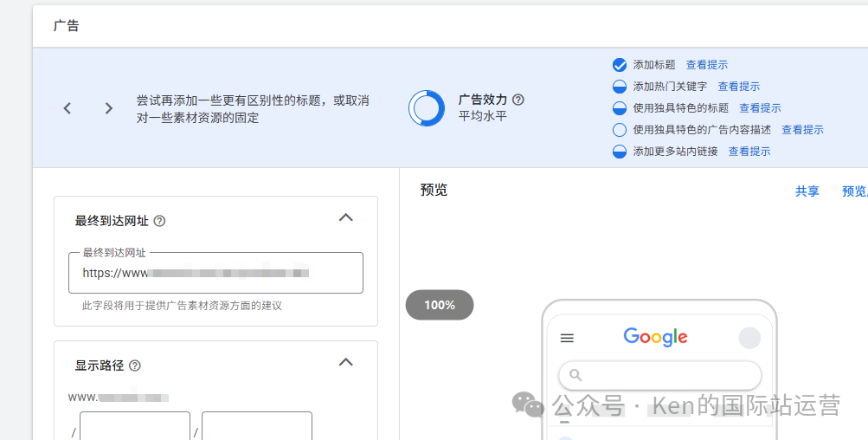Image resolution: width=868 pixels, height=440 pixels.
Task: Click the 添加更多站内链接 status icon
Action: (x=620, y=152)
